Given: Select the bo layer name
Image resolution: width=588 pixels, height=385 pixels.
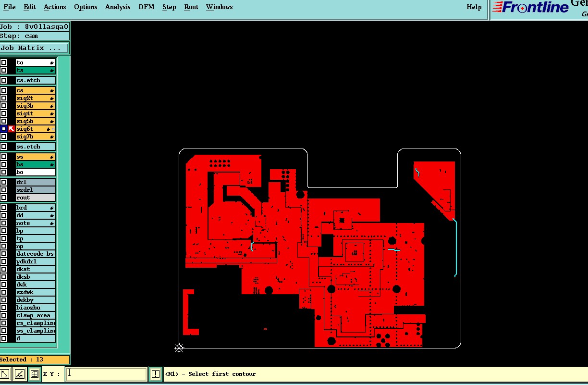Looking at the screenshot, I should tap(35, 172).
